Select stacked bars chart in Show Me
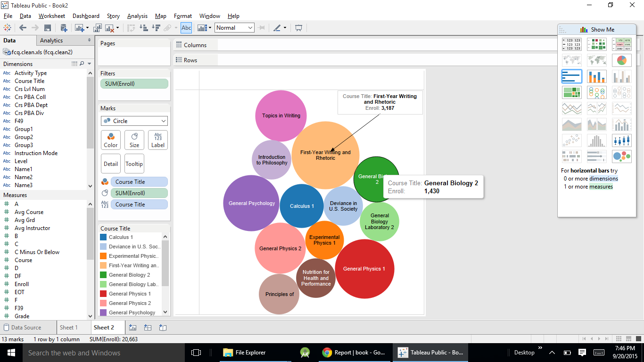 click(x=597, y=76)
